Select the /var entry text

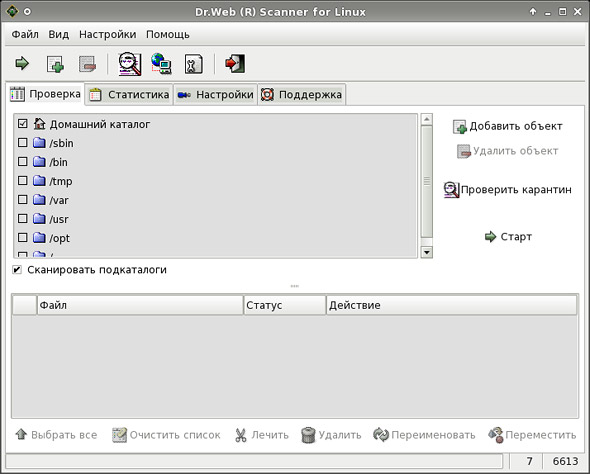tap(59, 200)
